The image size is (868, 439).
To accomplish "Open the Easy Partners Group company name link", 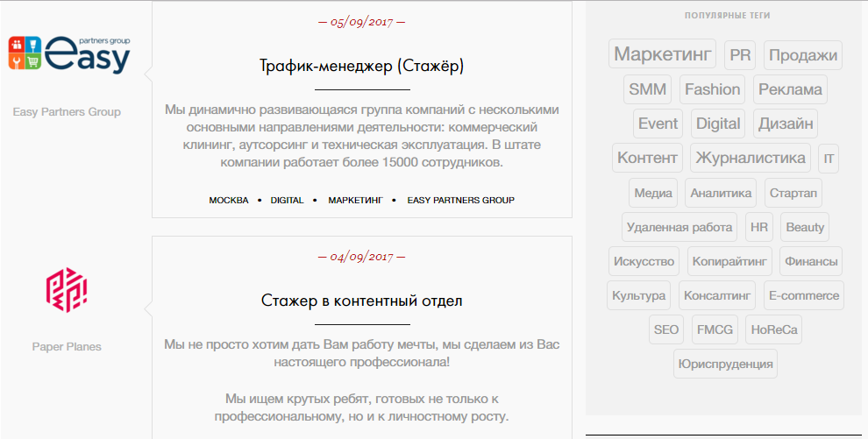I will (67, 111).
